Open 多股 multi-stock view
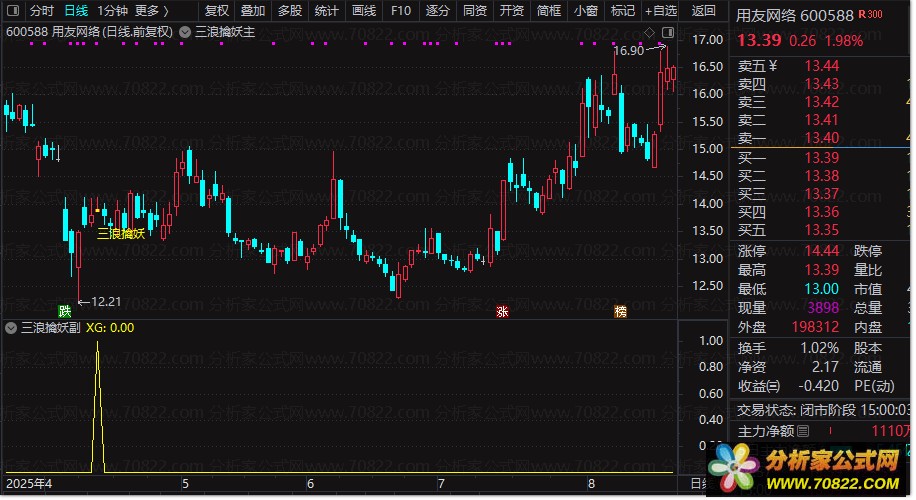916x500 pixels. tap(290, 11)
